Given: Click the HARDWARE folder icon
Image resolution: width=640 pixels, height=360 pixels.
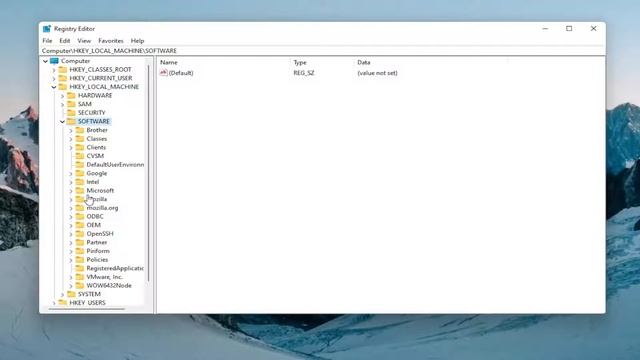Looking at the screenshot, I should pos(71,95).
